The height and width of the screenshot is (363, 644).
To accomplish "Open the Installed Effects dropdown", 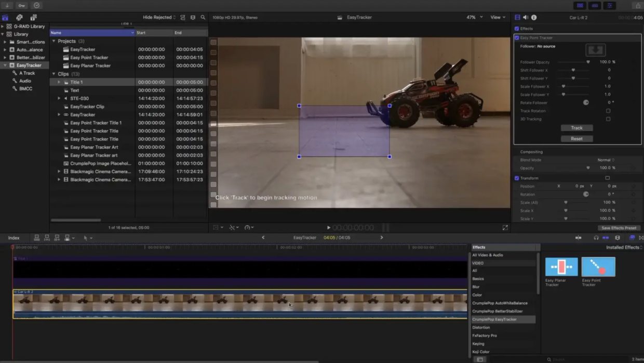I will pos(624,247).
